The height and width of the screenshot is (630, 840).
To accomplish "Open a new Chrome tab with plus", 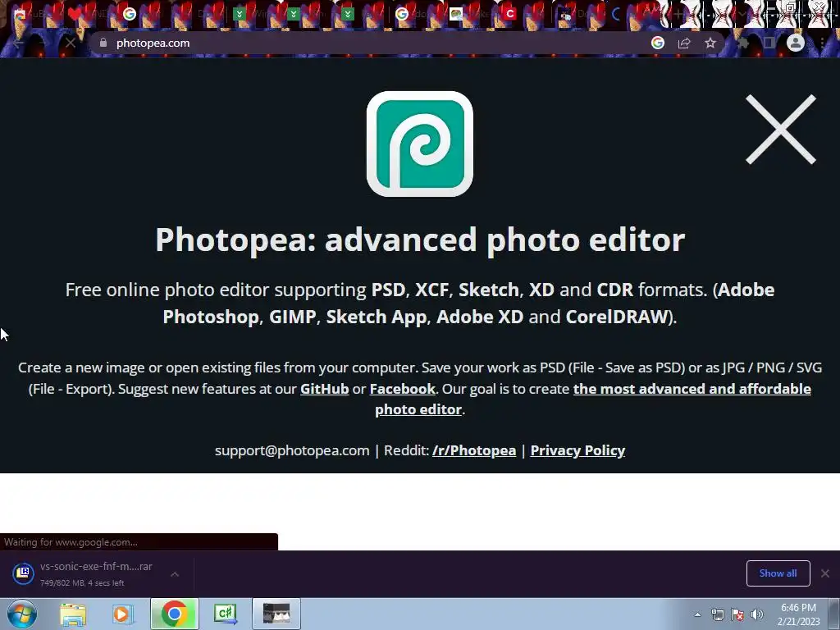I will coord(678,14).
